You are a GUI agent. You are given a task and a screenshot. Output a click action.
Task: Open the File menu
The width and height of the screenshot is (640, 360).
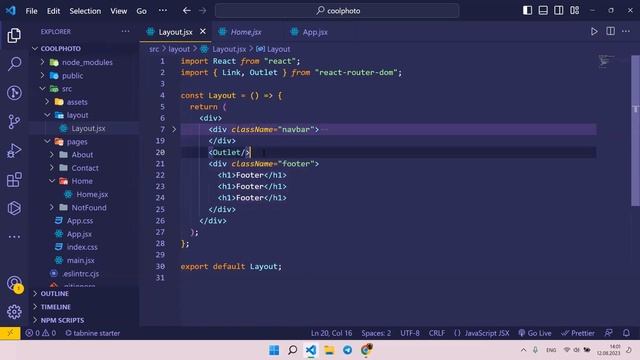[31, 11]
